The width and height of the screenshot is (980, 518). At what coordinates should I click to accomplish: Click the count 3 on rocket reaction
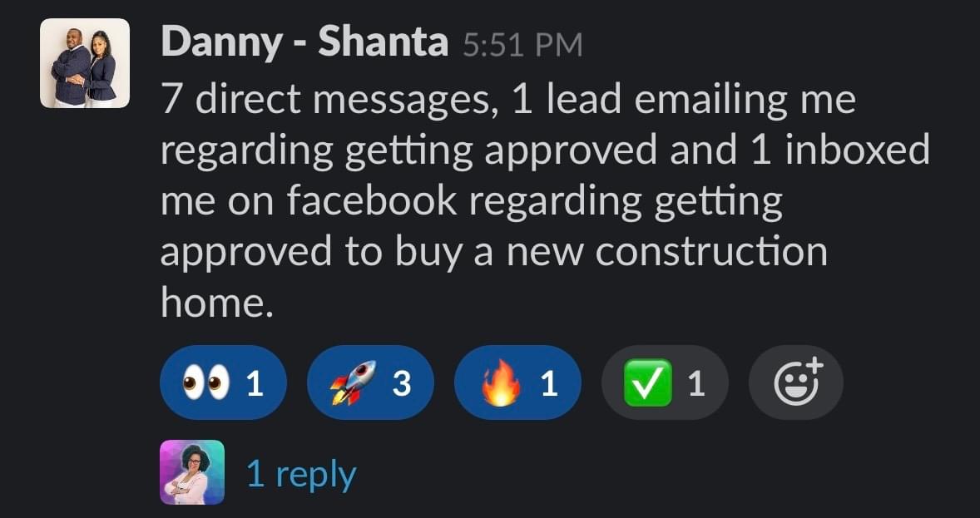coord(401,383)
